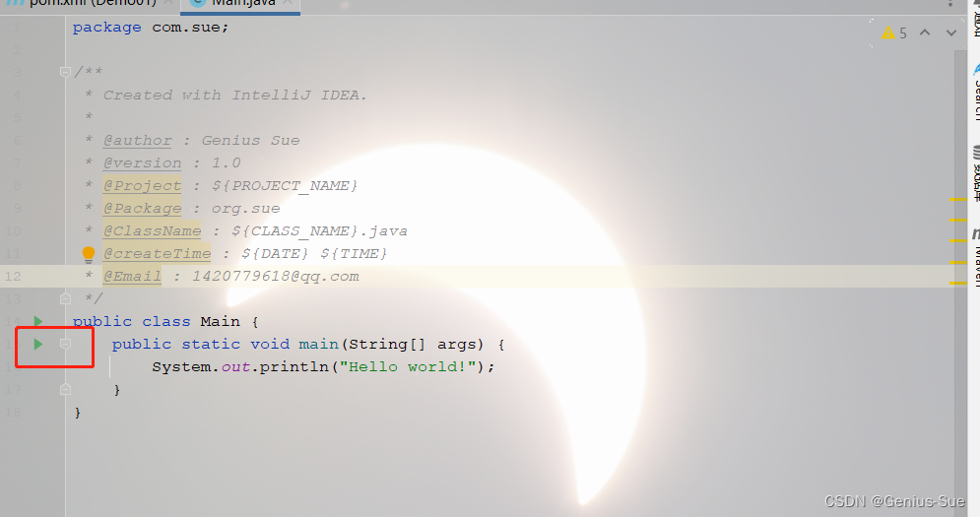Viewport: 980px width, 517px height.
Task: Click the "Hello world!" string literal
Action: point(408,366)
